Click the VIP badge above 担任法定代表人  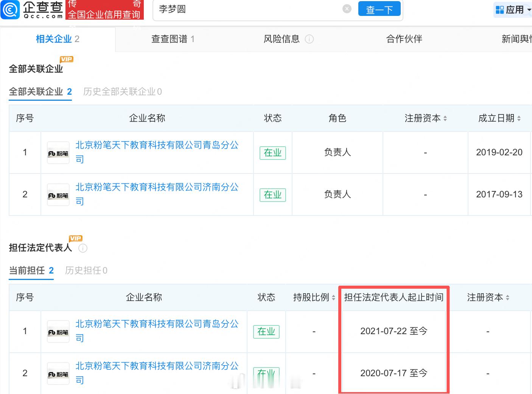coord(76,238)
